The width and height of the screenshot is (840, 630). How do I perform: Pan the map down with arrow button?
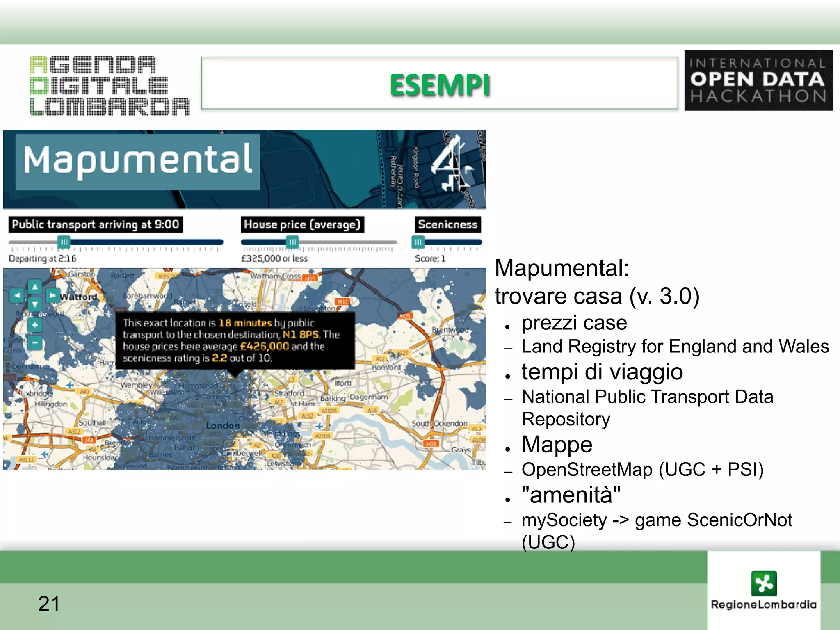pyautogui.click(x=35, y=304)
